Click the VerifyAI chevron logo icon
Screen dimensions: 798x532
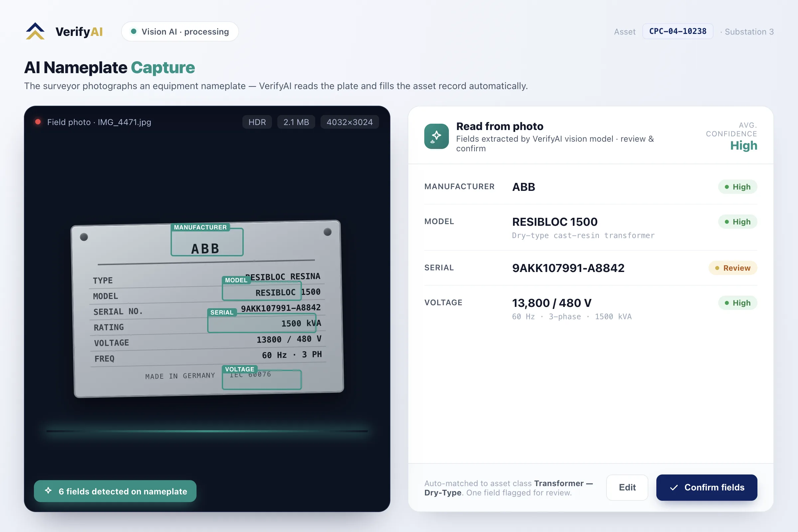click(35, 31)
